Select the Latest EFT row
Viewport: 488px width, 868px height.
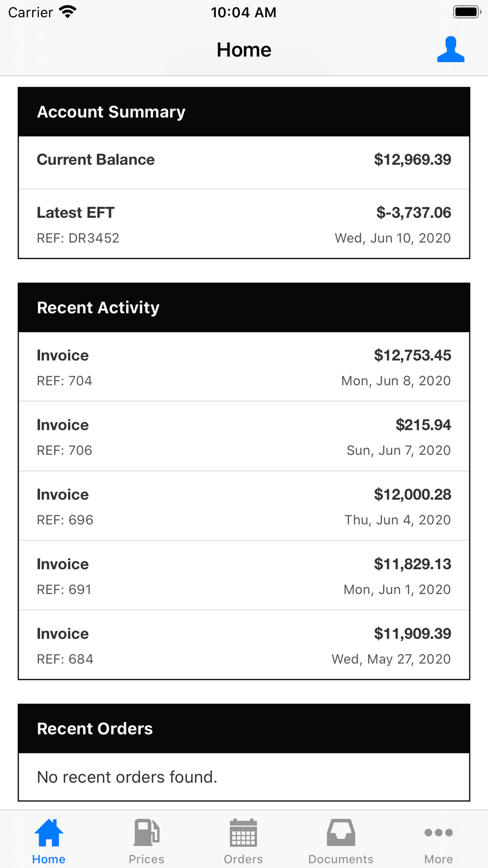244,224
